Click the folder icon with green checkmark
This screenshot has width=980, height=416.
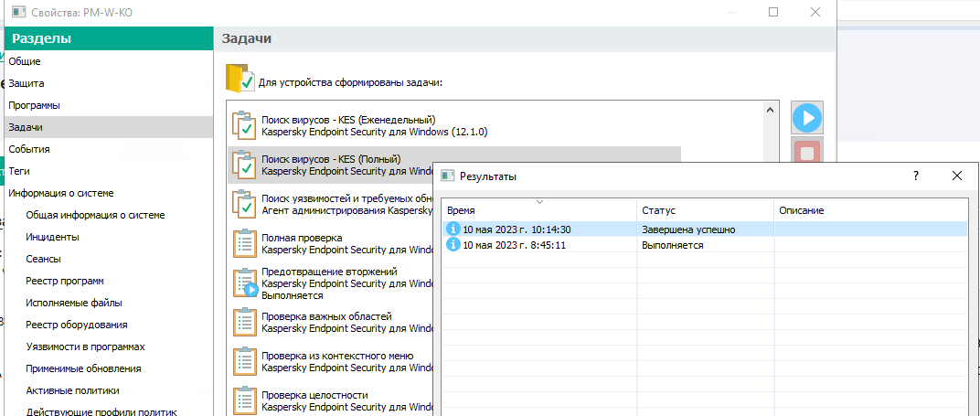click(x=240, y=80)
